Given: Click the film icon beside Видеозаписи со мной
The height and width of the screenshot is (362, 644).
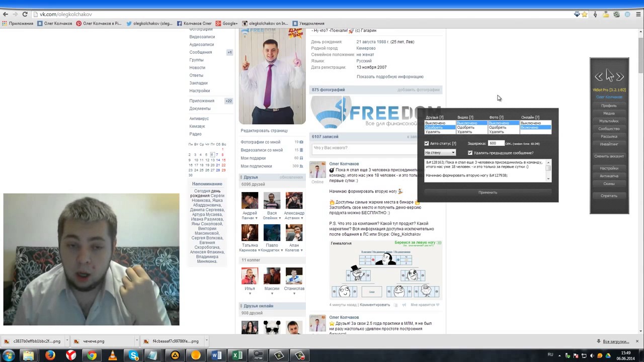Looking at the screenshot, I should point(301,150).
